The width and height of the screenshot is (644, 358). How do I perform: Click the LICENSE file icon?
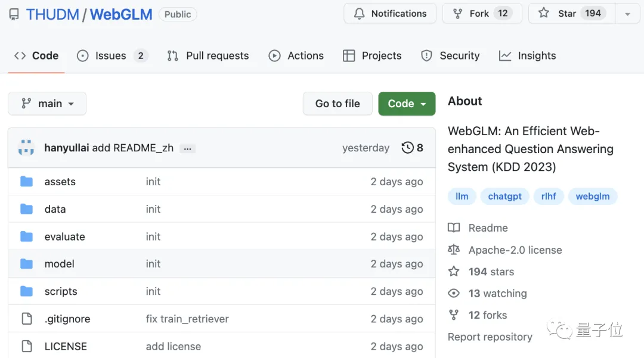26,346
